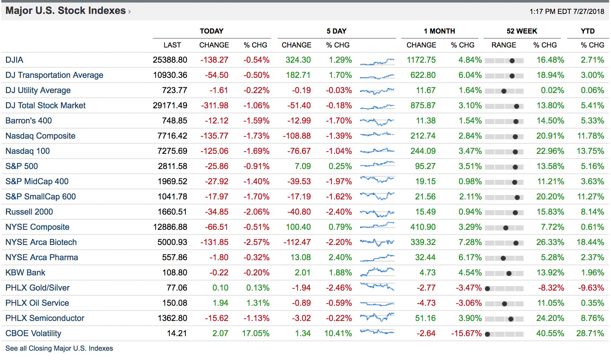
Task: Click the arrow icon beside Major U.S. Stock Indexes
Action: [x=130, y=12]
